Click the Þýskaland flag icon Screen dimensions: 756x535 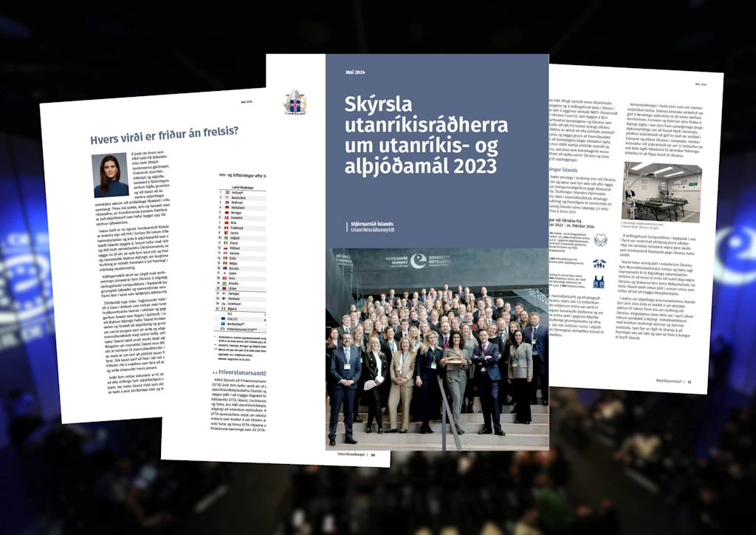227,208
